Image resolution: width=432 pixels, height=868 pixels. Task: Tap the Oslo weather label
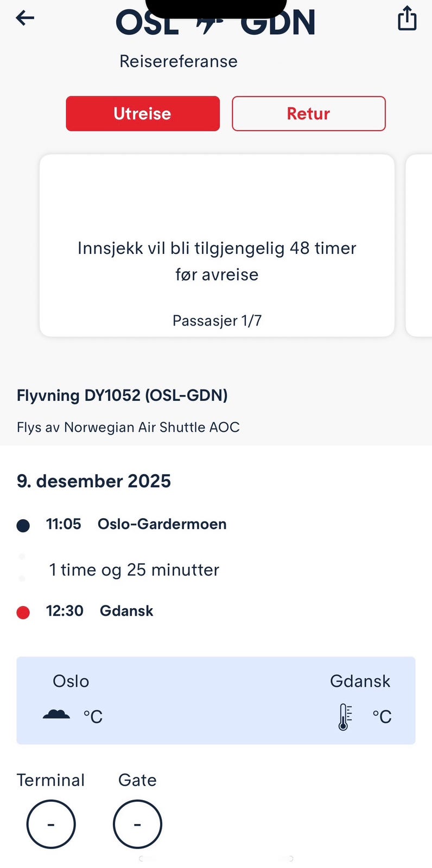click(x=71, y=681)
